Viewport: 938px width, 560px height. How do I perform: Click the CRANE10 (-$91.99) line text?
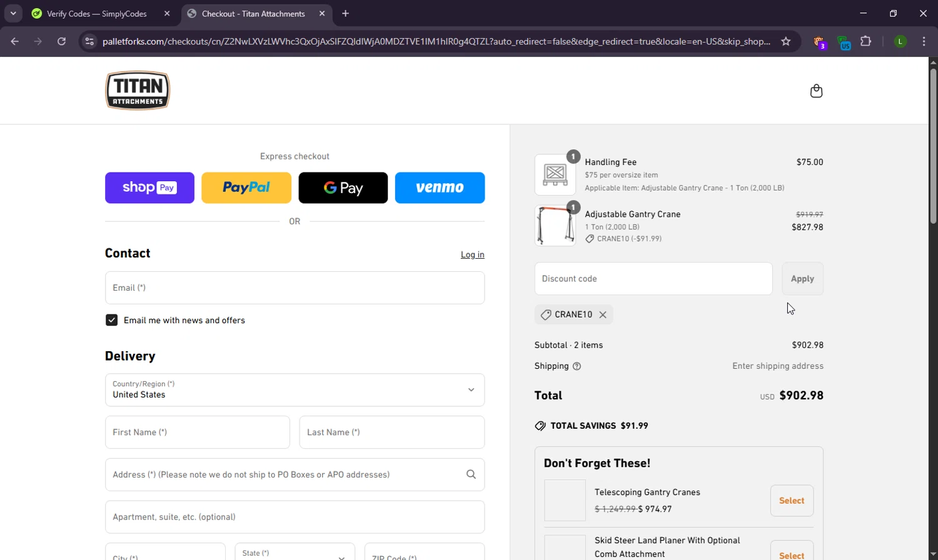629,239
